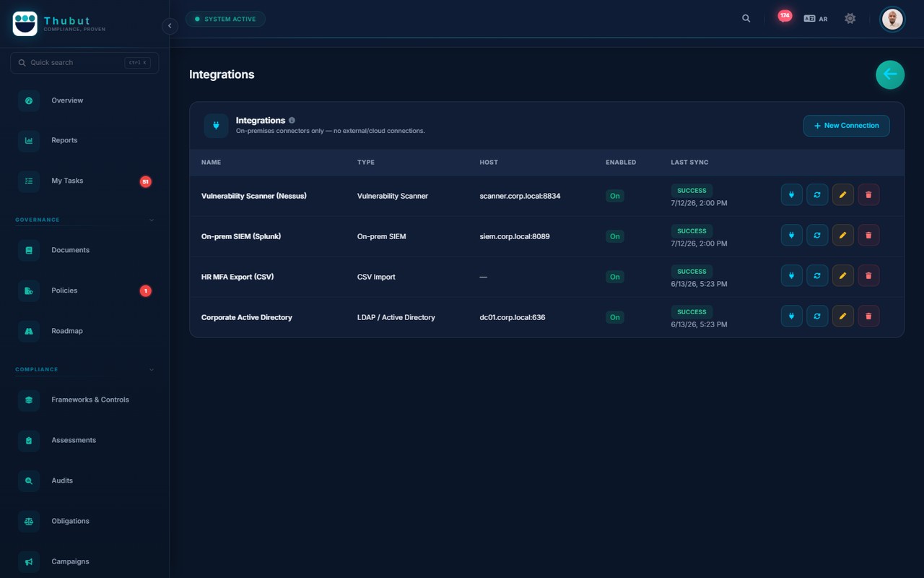Toggle Enabled On badge for Corporate Active Directory
The width and height of the screenshot is (924, 578).
614,317
